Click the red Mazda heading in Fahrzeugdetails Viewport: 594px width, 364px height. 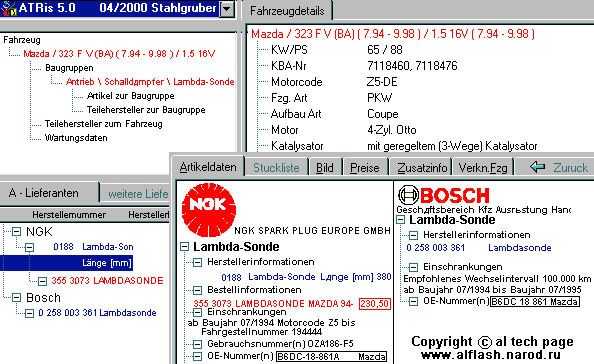pyautogui.click(x=393, y=34)
